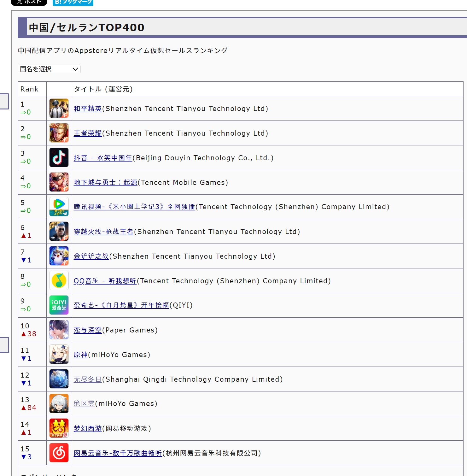Click the 和平精英 app icon
The width and height of the screenshot is (467, 476).
[x=59, y=108]
